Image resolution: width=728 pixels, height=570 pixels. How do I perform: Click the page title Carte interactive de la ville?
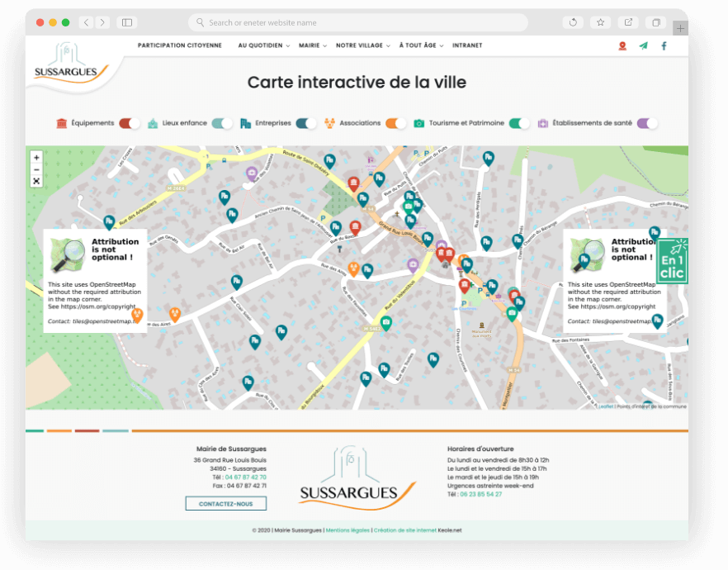[357, 83]
